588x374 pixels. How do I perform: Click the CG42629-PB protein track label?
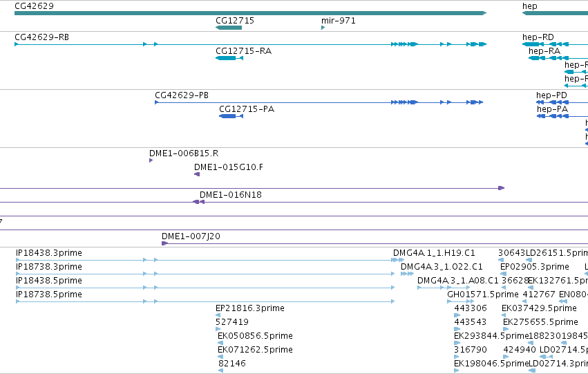click(x=182, y=95)
